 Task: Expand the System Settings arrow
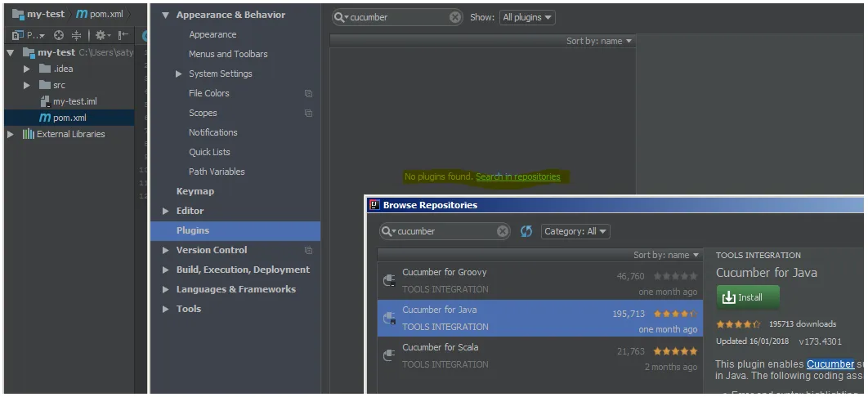[178, 74]
